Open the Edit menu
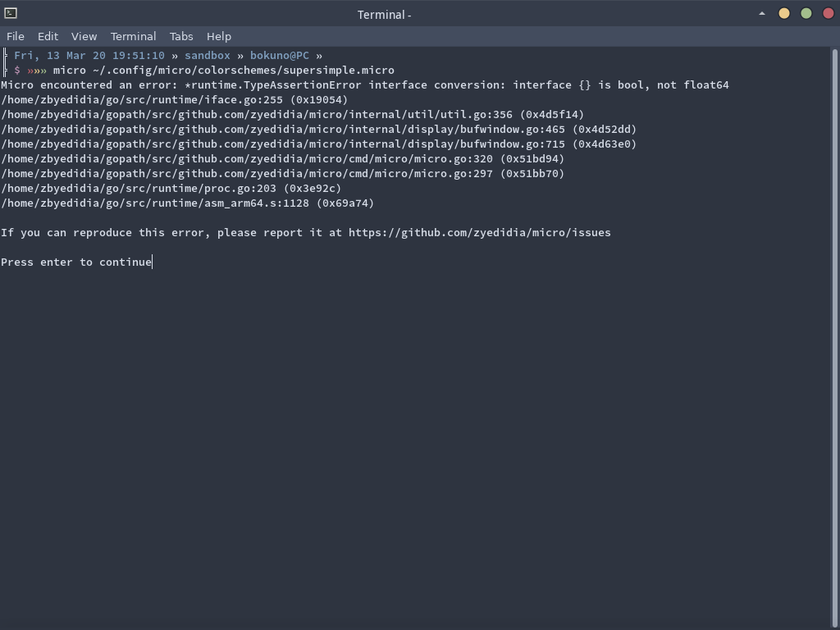Viewport: 840px width, 630px height. pos(48,36)
